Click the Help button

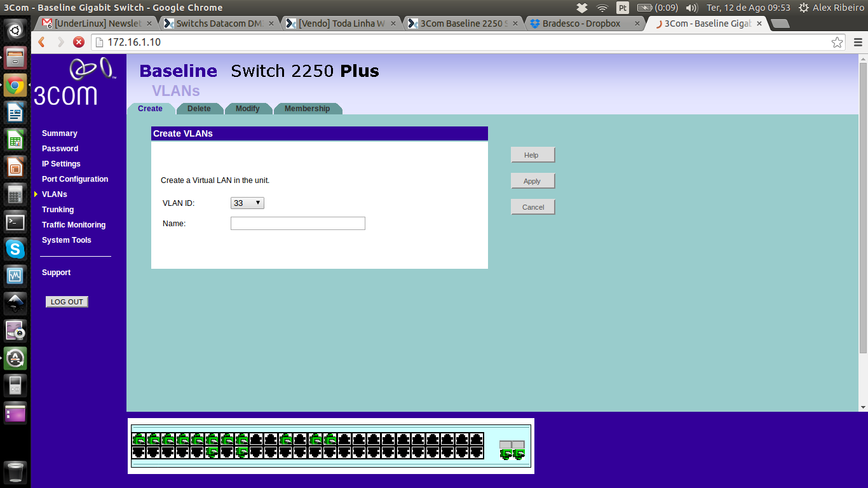click(533, 155)
